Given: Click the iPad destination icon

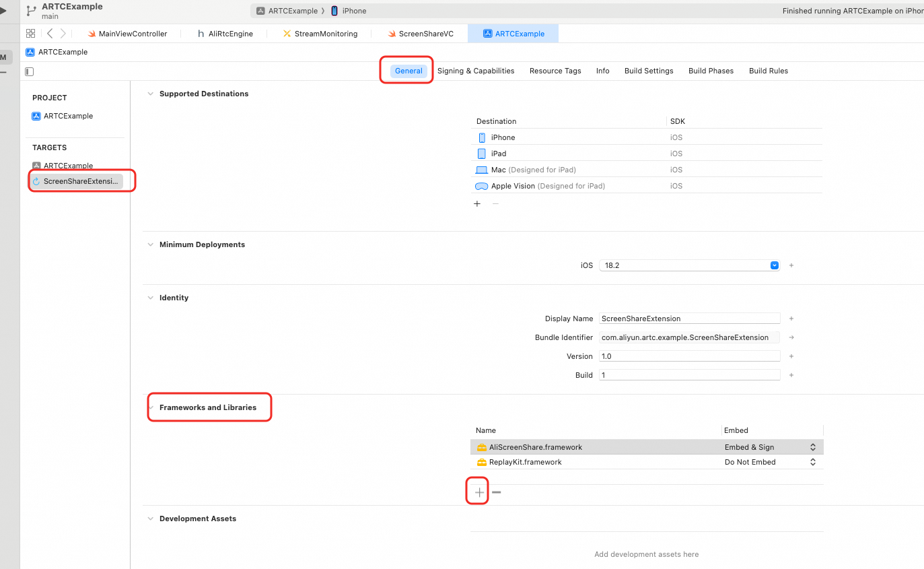Looking at the screenshot, I should (481, 154).
